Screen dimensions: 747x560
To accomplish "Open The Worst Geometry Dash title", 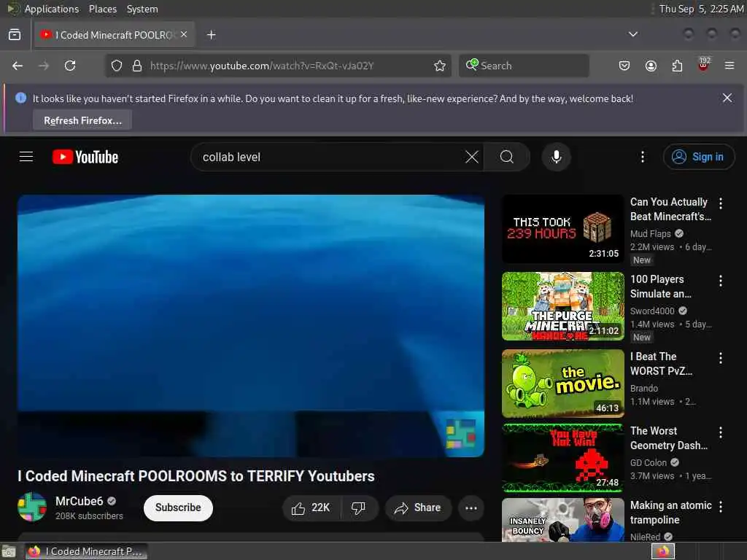I will [x=668, y=438].
